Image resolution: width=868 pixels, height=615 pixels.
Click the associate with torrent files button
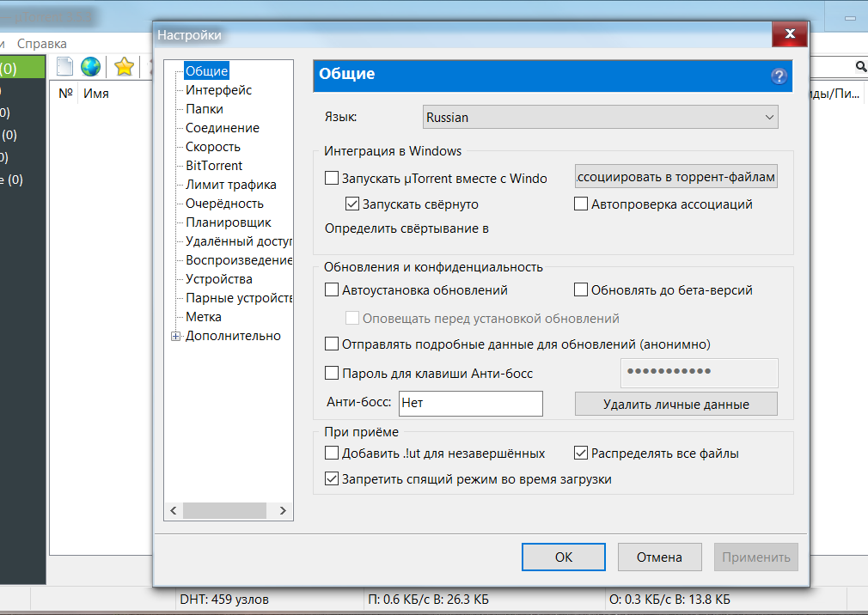tap(675, 176)
